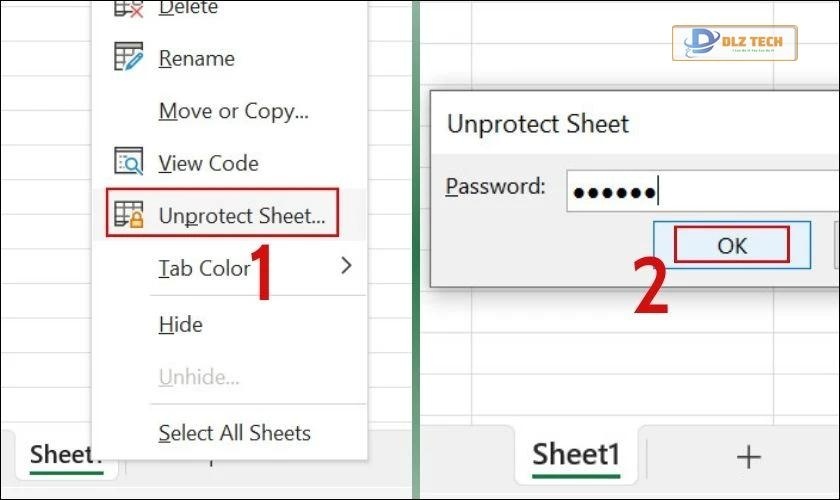Click the DLZ Tech logo
Screen dimensions: 840x500
734,44
